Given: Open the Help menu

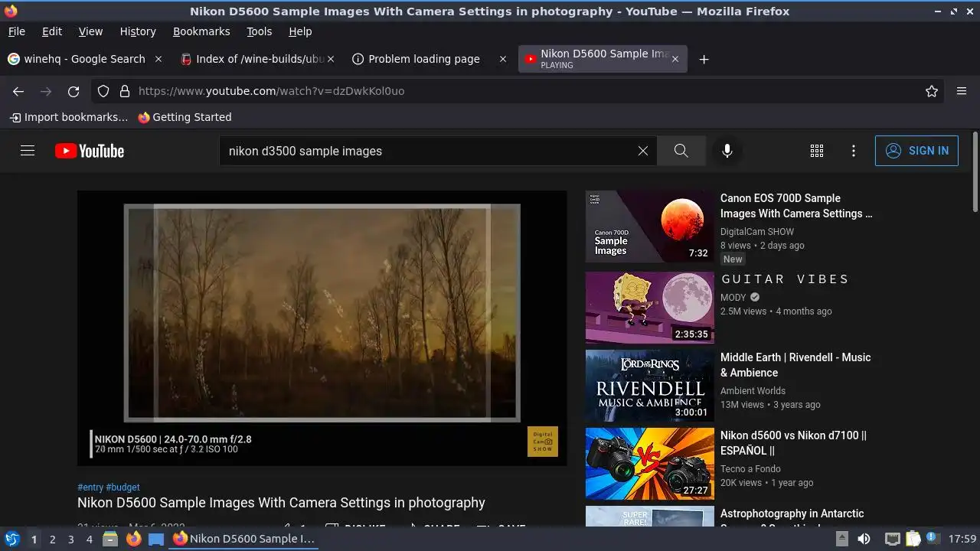Looking at the screenshot, I should click(300, 31).
